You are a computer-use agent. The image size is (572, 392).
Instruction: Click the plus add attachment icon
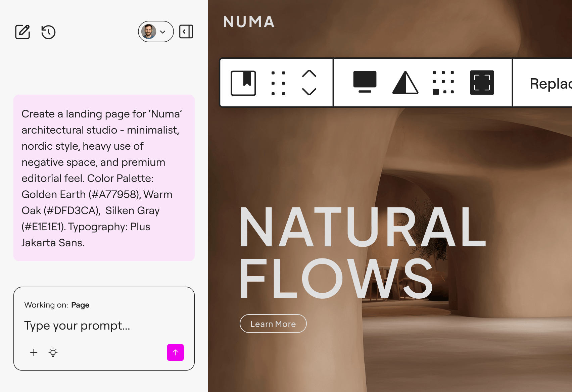[x=34, y=352]
